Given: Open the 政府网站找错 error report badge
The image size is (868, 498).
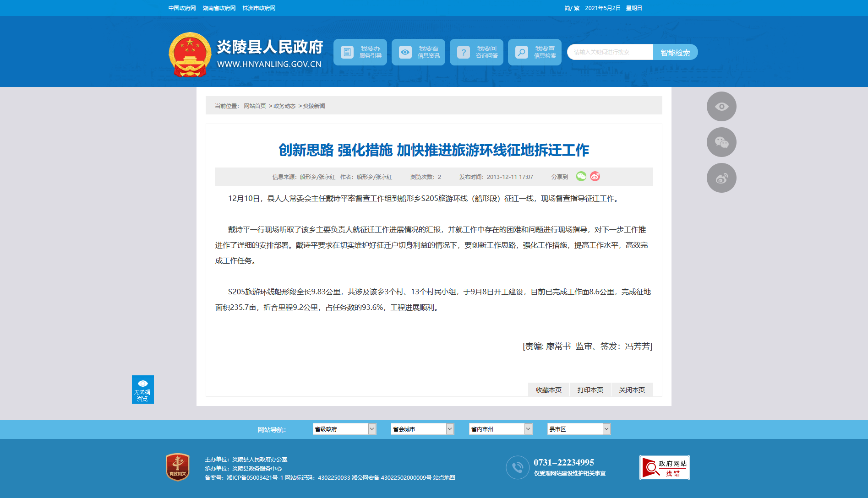Looking at the screenshot, I should (664, 467).
